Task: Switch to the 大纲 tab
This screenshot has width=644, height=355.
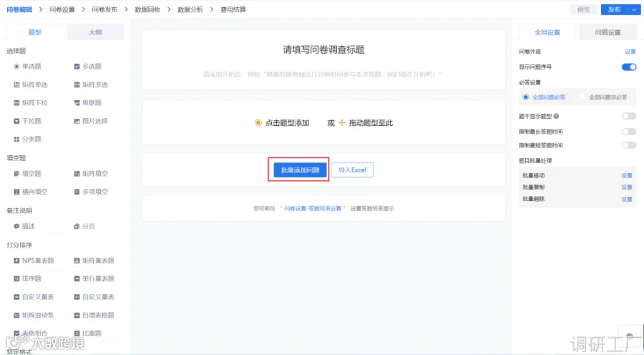Action: click(95, 32)
